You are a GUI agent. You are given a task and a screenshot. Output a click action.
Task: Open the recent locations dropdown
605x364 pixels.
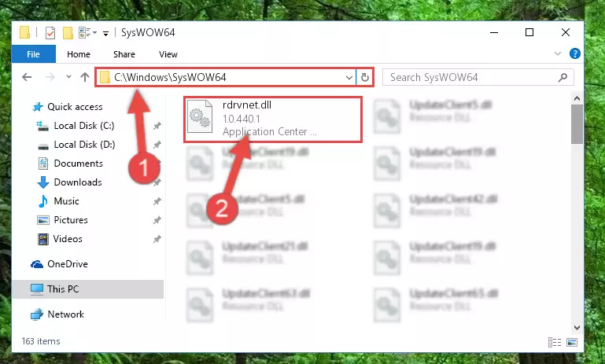coord(68,77)
